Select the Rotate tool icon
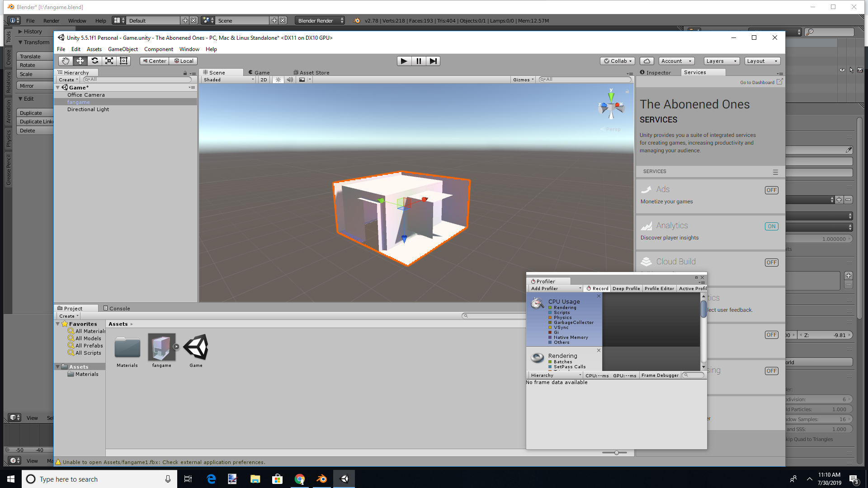The width and height of the screenshot is (868, 488). point(94,61)
